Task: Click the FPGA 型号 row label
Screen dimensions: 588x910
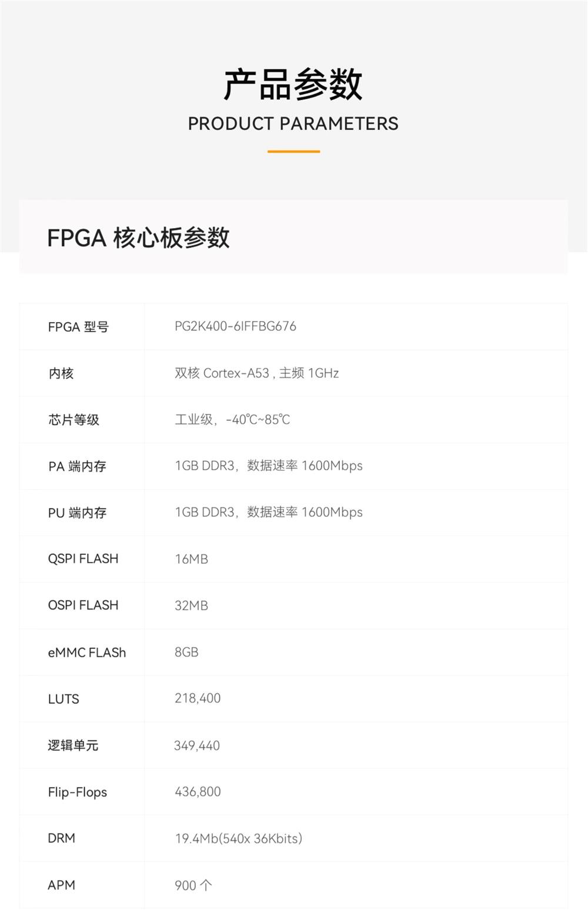Action: 78,327
